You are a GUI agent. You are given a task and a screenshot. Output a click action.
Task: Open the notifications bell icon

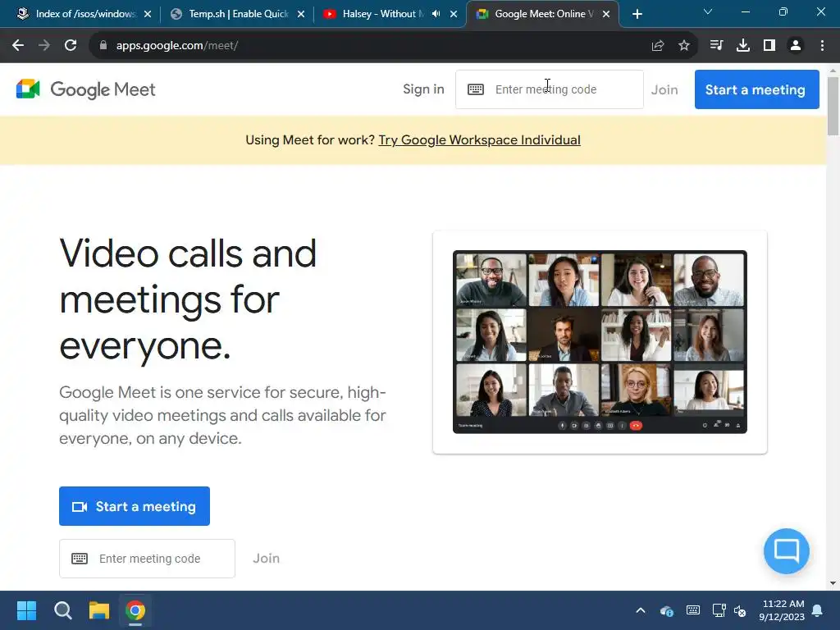818,610
